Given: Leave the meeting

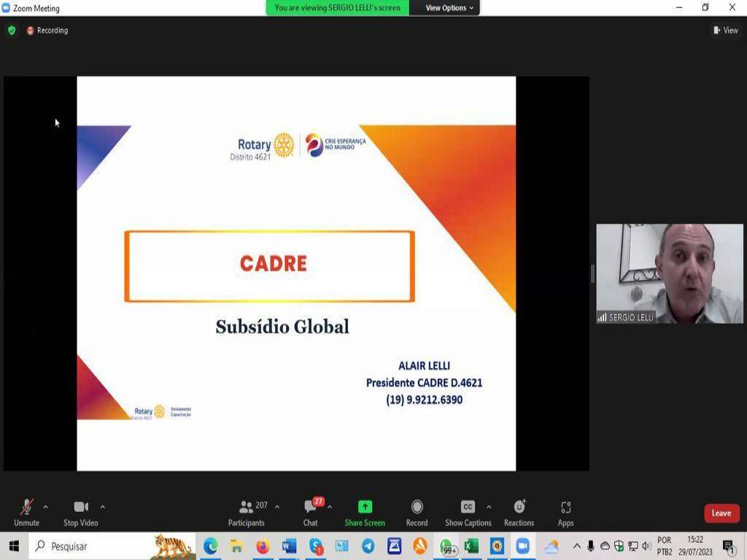Looking at the screenshot, I should (721, 513).
